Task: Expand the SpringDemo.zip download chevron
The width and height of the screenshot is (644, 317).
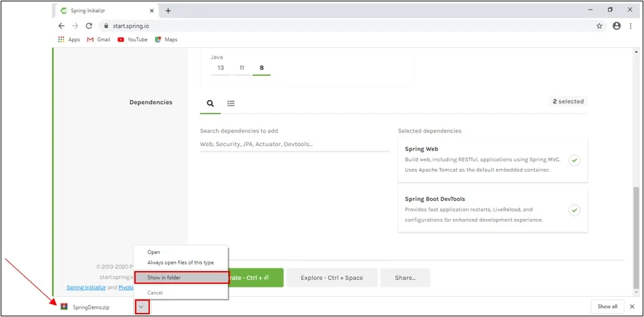Action: coord(141,307)
